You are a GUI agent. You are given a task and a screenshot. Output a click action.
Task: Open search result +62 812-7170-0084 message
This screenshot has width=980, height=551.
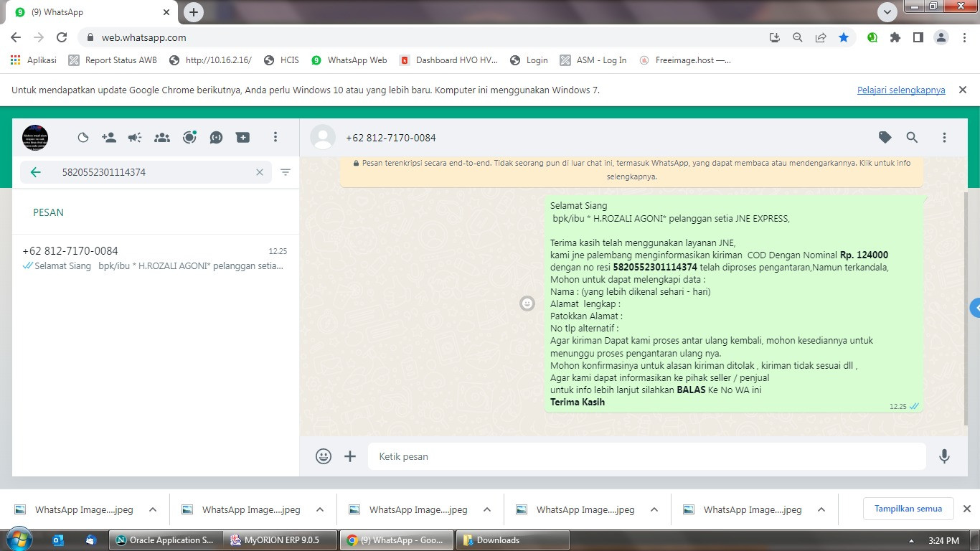156,258
